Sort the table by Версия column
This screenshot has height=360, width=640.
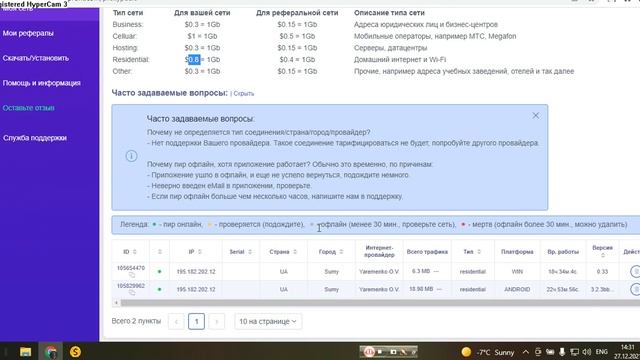coord(602,256)
